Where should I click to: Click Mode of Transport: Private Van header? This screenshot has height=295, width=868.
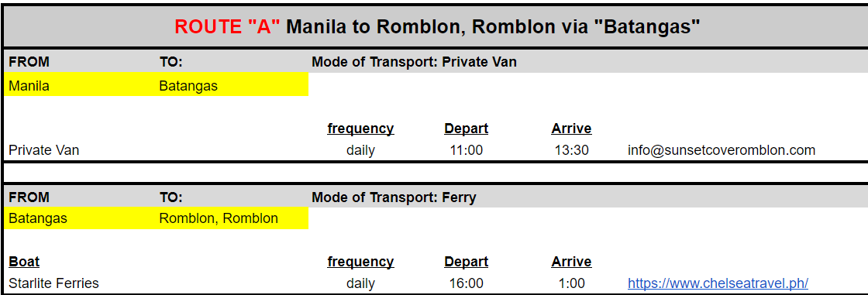pos(414,62)
